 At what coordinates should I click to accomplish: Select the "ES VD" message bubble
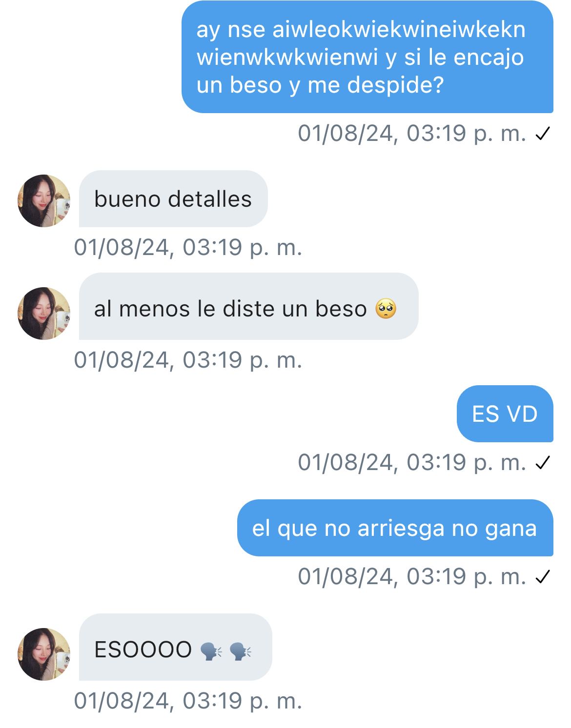505,414
